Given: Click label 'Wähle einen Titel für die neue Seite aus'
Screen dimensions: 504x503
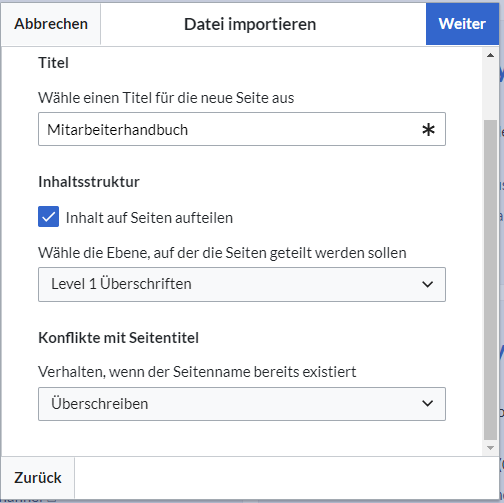Looking at the screenshot, I should point(166,98).
